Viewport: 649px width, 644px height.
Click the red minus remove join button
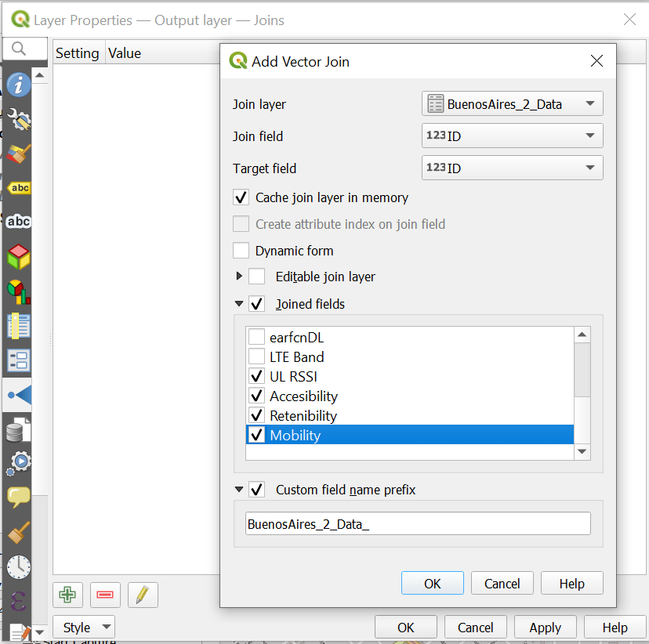(x=105, y=595)
